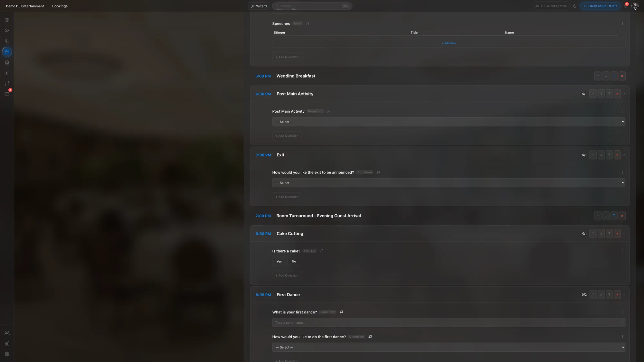
Task: Open the settings gear in sidebar
Action: click(7, 354)
